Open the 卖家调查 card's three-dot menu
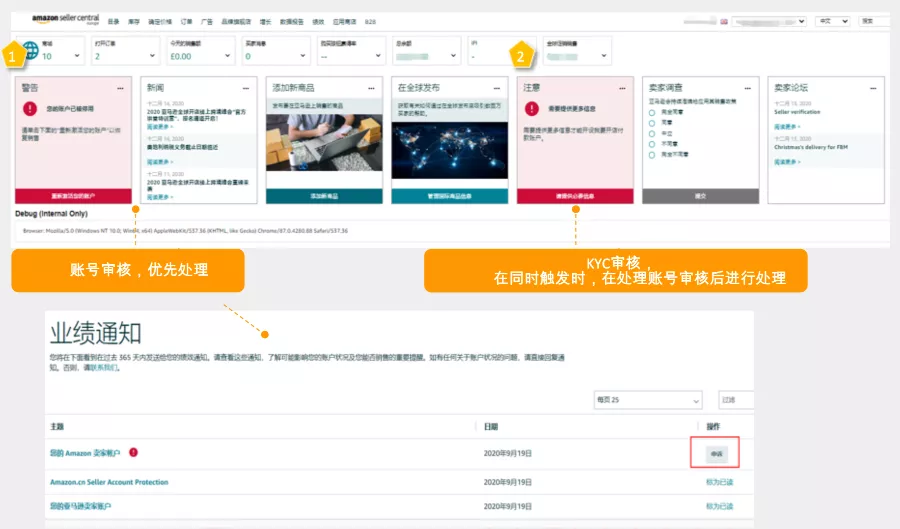 747,88
